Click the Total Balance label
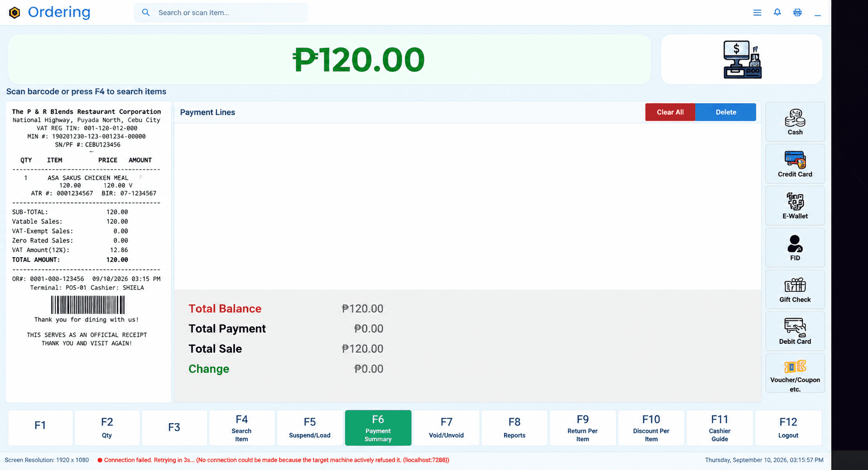868x470 pixels. pyautogui.click(x=225, y=309)
